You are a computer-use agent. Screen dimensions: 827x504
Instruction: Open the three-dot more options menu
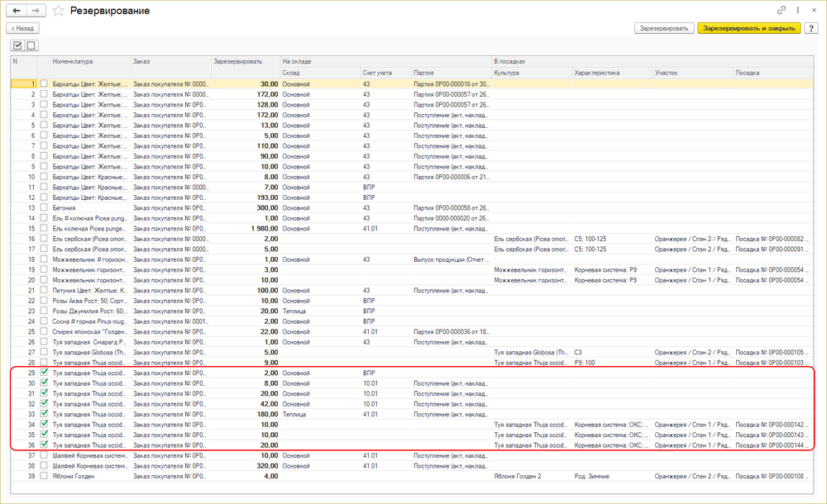pyautogui.click(x=798, y=10)
